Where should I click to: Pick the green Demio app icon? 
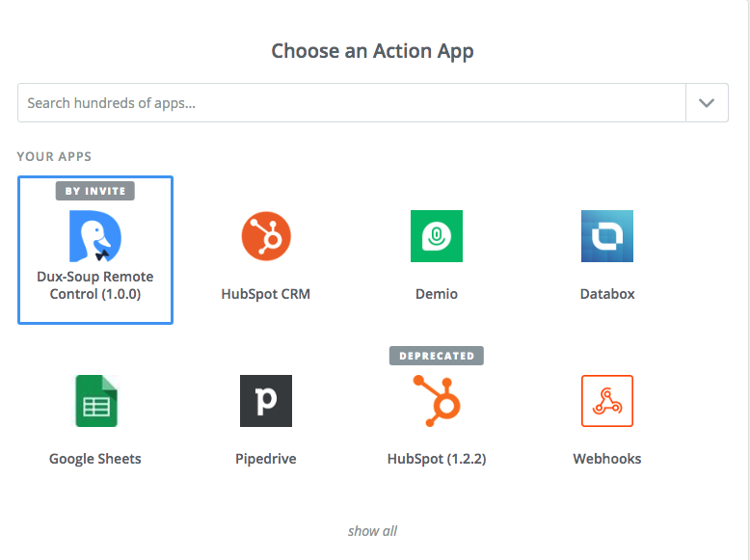click(x=437, y=236)
